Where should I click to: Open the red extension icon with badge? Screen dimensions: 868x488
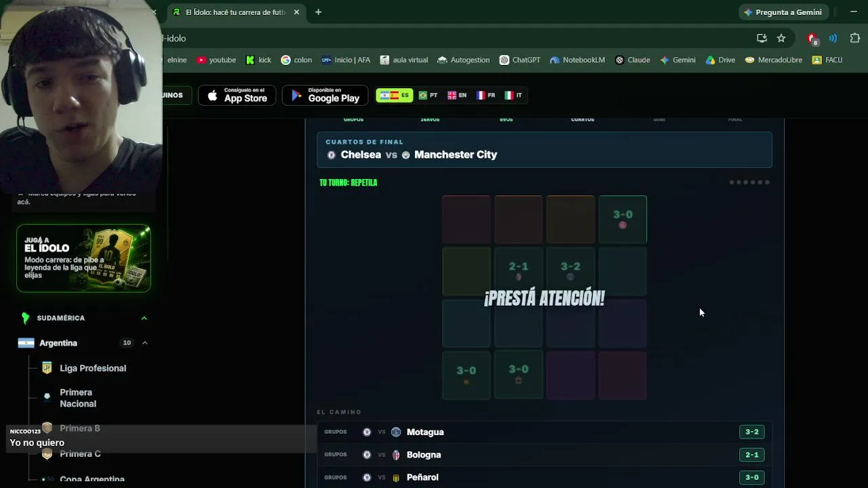[812, 39]
